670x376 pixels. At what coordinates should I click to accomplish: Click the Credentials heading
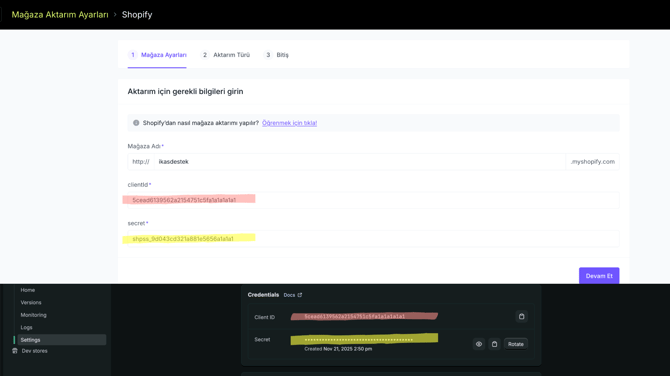[263, 295]
